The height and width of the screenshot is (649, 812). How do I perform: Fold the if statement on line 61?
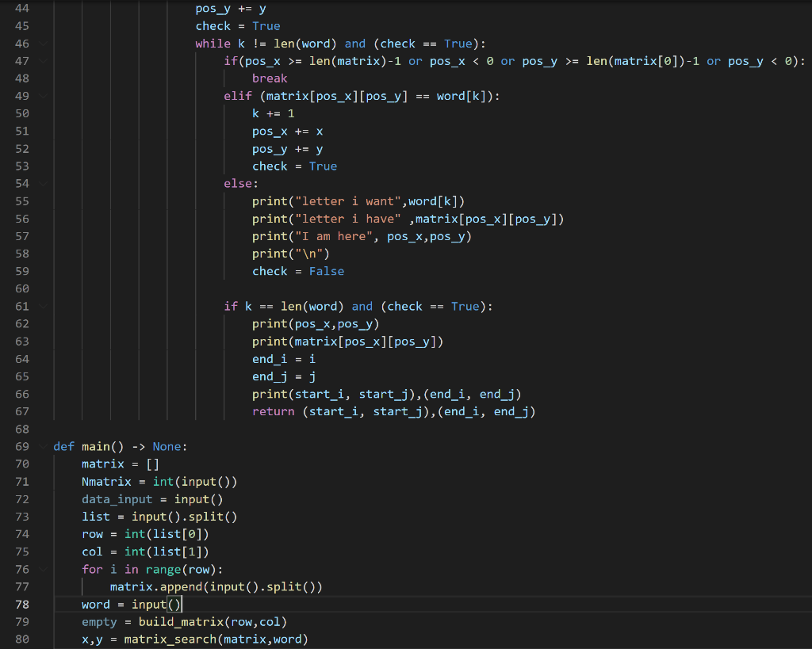click(44, 306)
